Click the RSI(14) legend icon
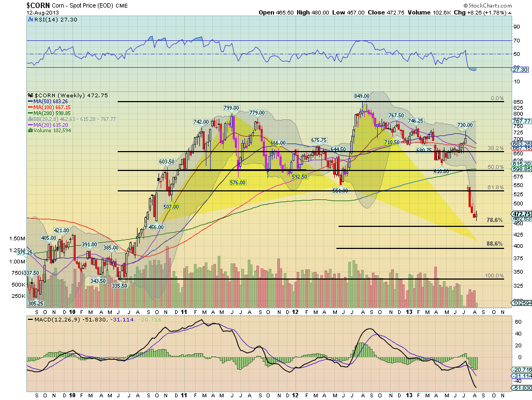Screen dimensions: 532x400 [x=31, y=20]
